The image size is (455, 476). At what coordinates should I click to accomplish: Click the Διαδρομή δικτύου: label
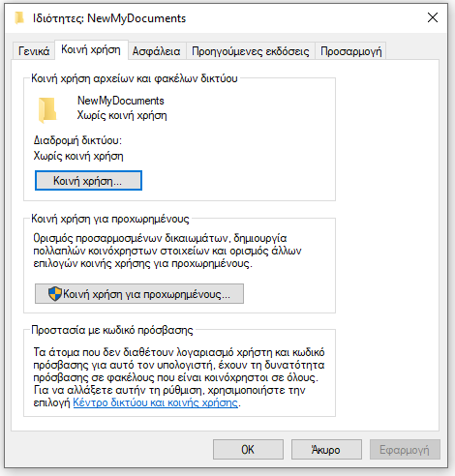pyautogui.click(x=77, y=141)
